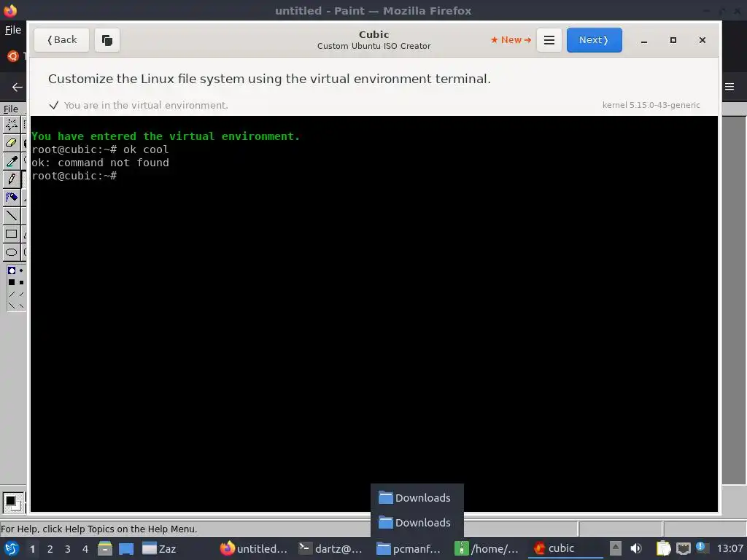Click inside the virtual environment terminal

point(374,314)
